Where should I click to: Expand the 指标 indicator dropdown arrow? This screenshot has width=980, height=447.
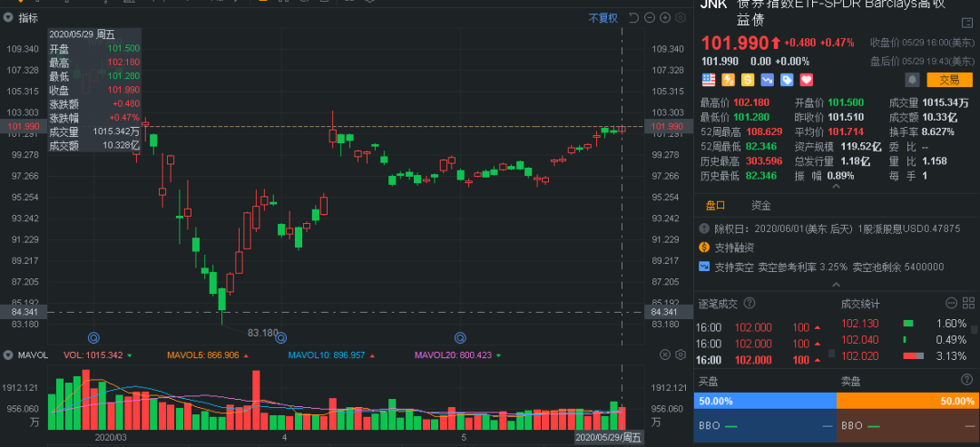click(x=9, y=17)
